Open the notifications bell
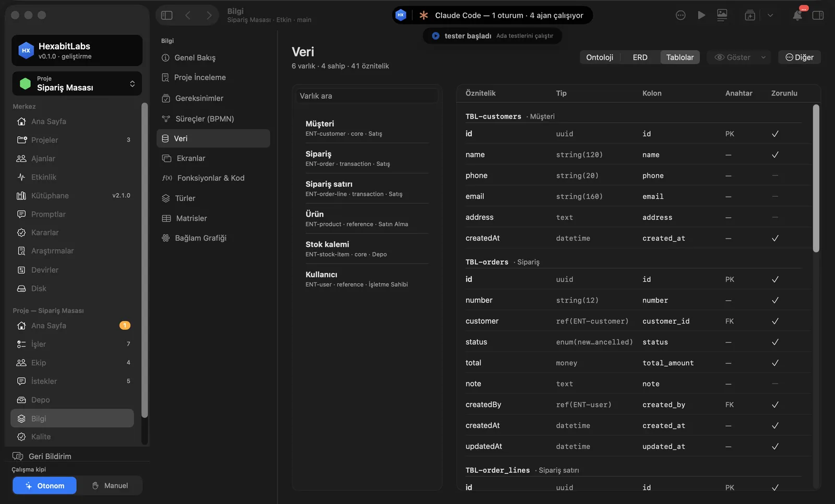 pos(797,15)
